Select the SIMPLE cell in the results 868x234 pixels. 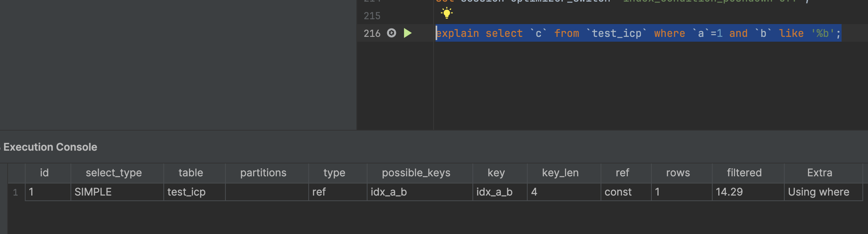(117, 192)
